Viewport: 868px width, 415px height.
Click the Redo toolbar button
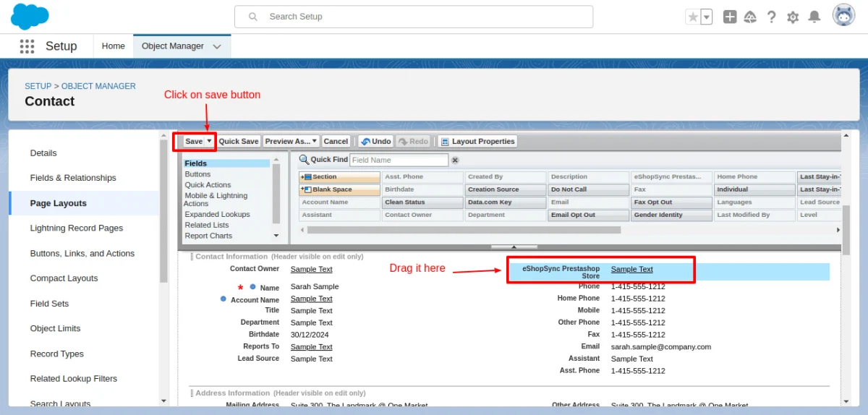[x=413, y=142]
